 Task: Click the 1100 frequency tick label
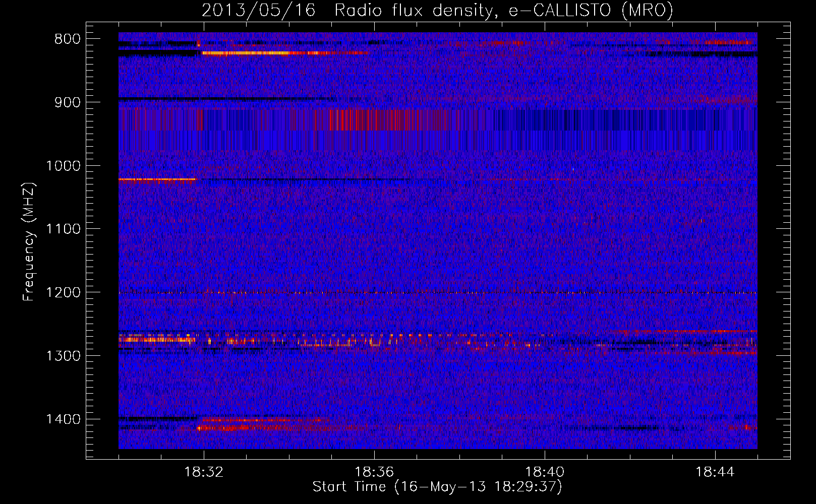(x=63, y=229)
